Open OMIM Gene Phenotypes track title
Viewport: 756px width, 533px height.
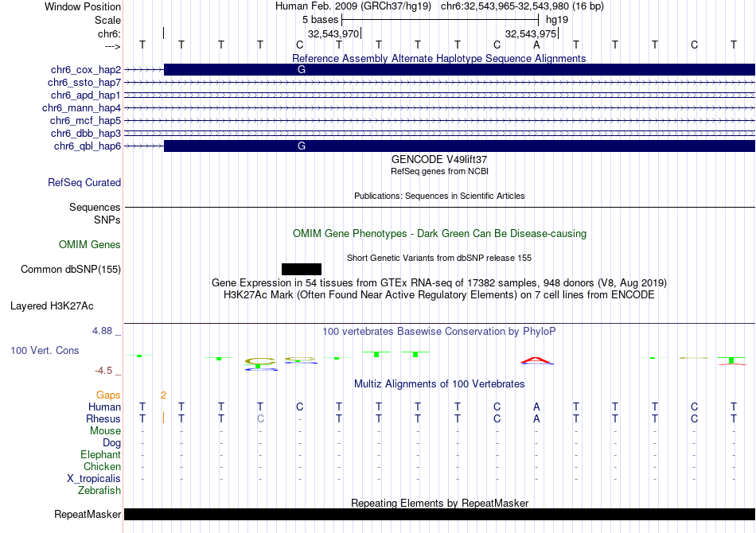tap(439, 233)
